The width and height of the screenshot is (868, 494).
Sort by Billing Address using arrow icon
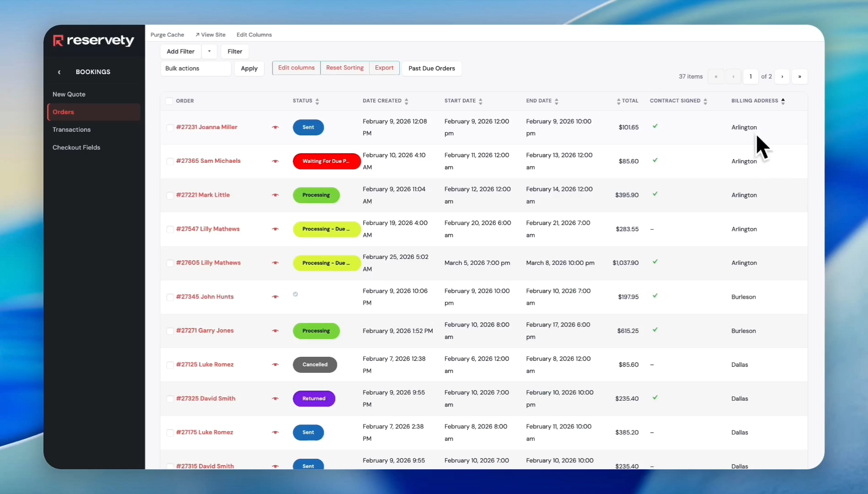click(x=783, y=101)
